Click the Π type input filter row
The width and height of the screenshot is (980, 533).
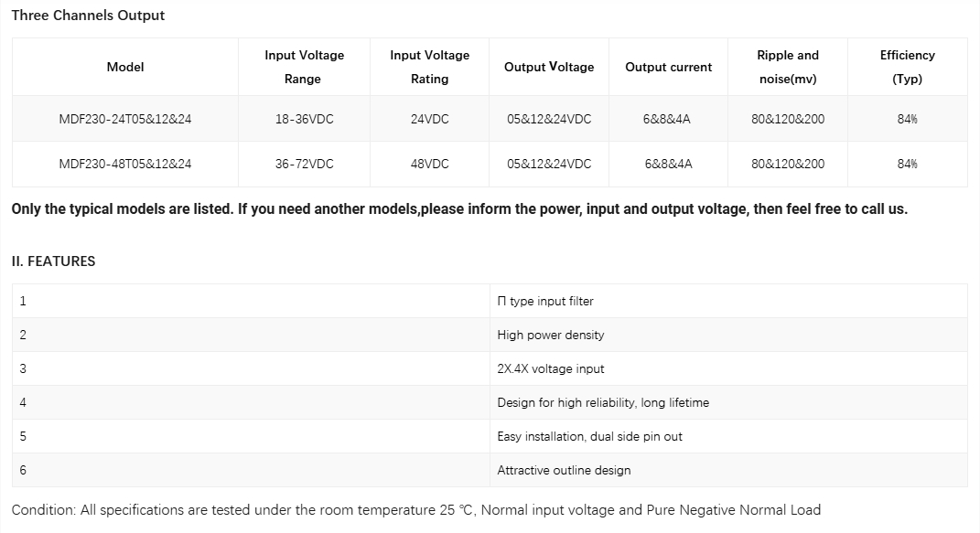point(490,301)
